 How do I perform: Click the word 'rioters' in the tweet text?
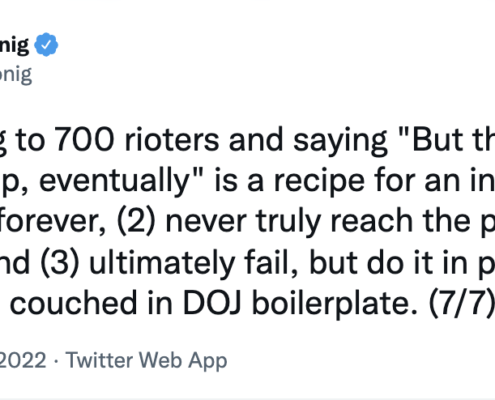(172, 140)
